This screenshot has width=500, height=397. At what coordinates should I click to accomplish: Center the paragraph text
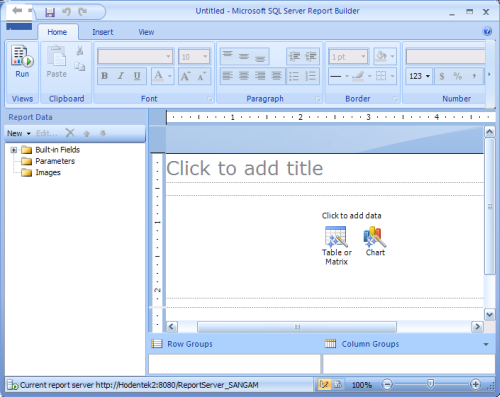click(x=244, y=76)
